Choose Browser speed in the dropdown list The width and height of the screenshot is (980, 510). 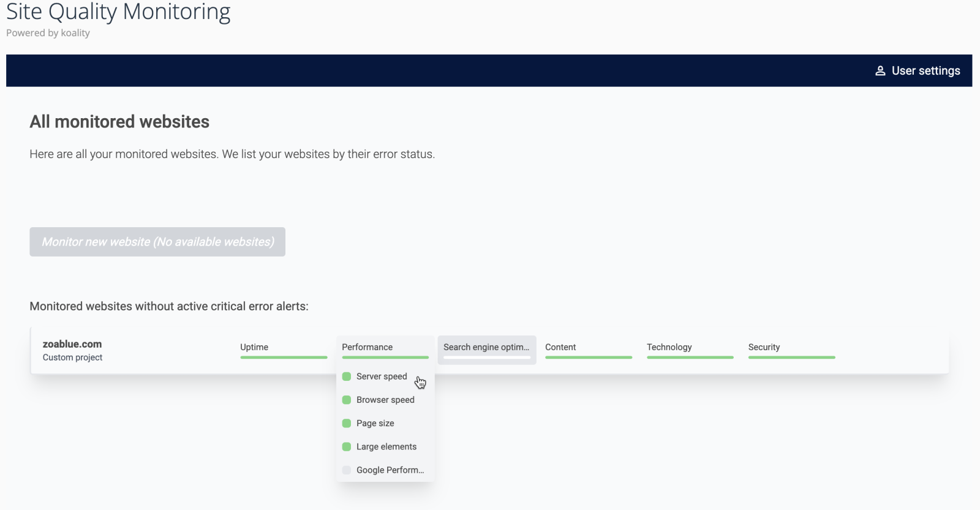[x=385, y=400]
